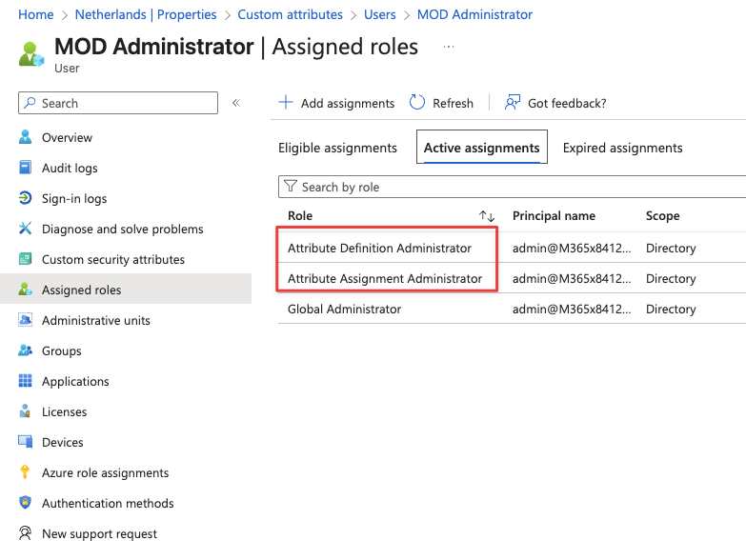Click the Diagnose and solve problems wrench icon
This screenshot has width=746, height=560.
coord(26,230)
